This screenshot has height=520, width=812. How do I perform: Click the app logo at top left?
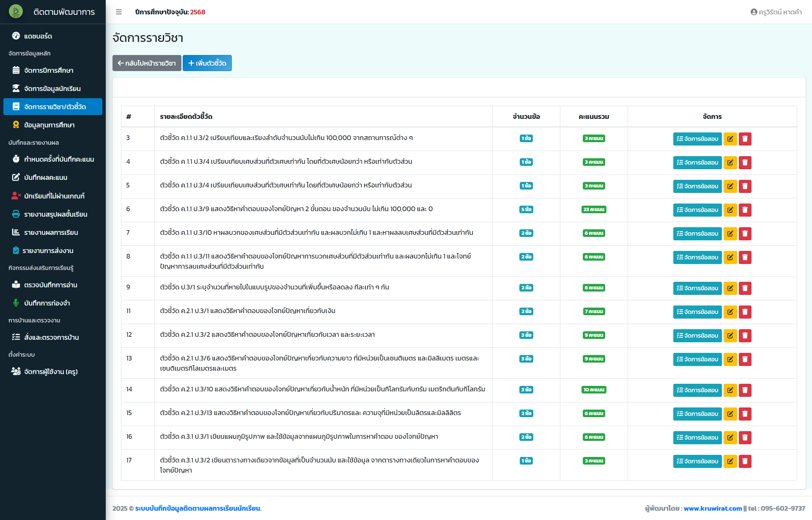(16, 12)
